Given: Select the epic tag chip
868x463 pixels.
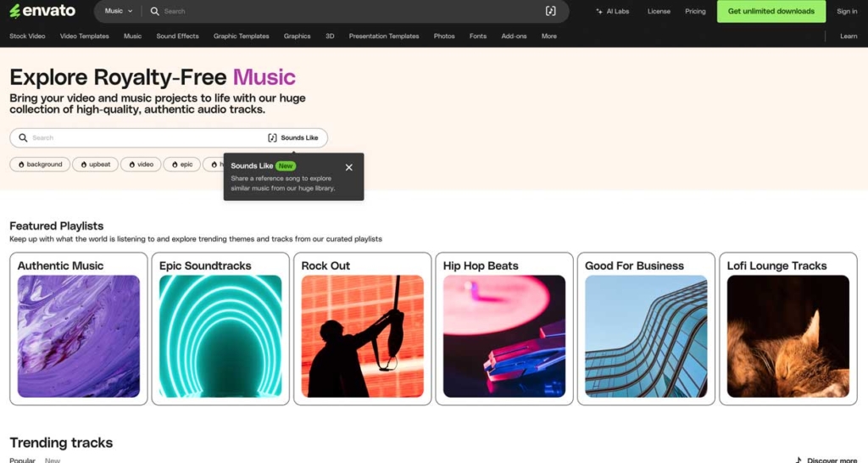Looking at the screenshot, I should point(181,165).
